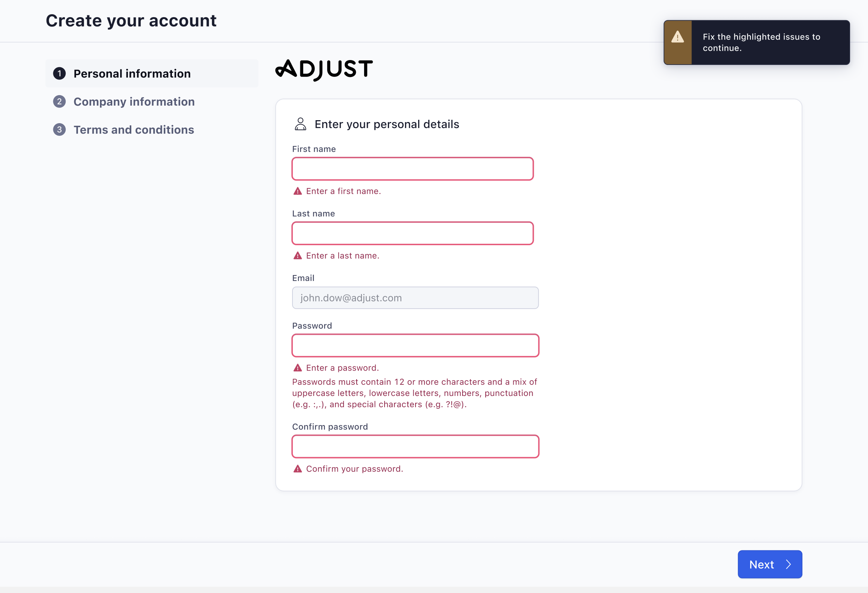Viewport: 868px width, 593px height.
Task: Click the chevron arrow inside the Next button
Action: tap(789, 564)
